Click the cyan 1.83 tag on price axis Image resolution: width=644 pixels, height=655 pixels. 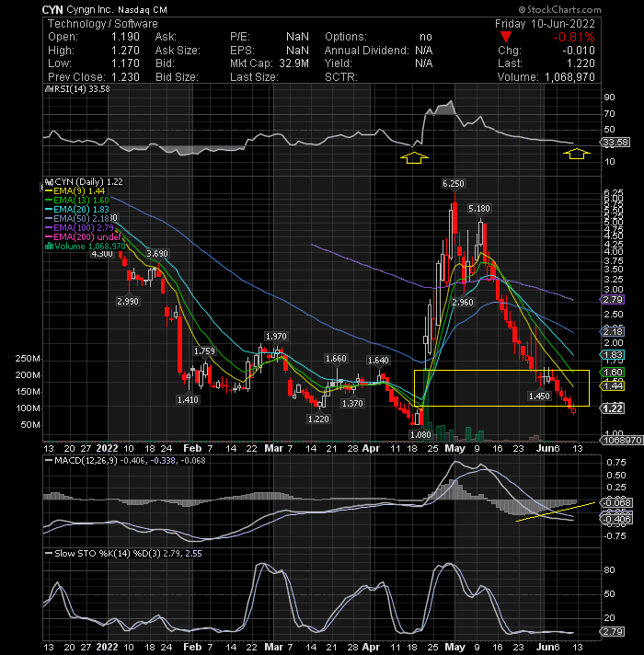pos(612,355)
